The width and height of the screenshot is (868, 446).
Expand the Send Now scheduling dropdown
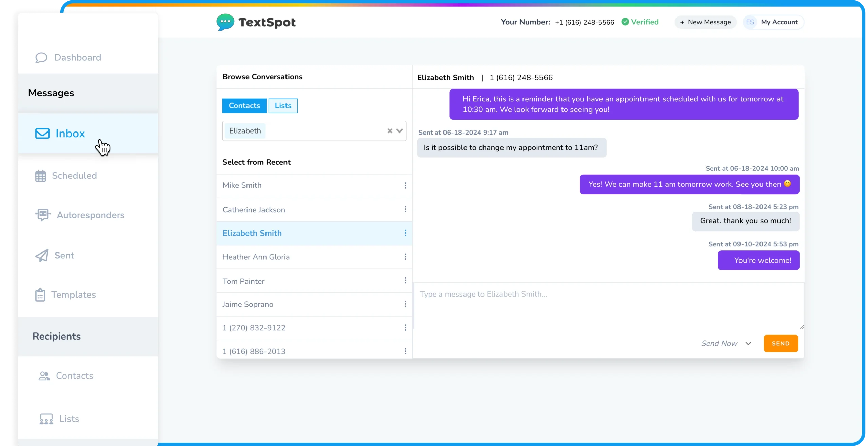(749, 344)
